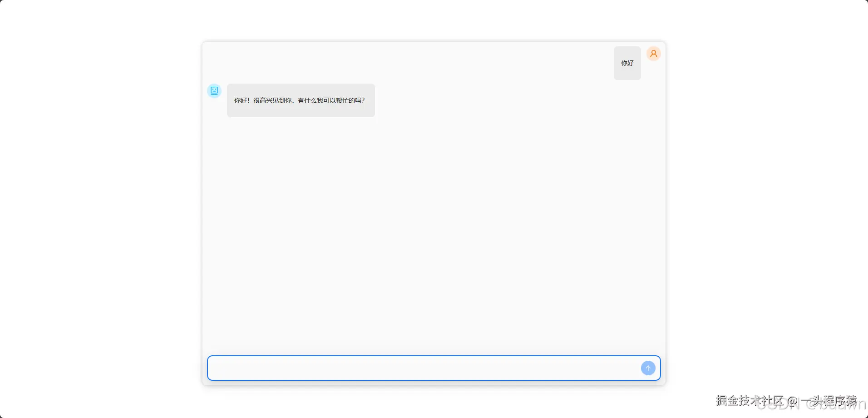
Task: Click the reply "你好！很高兴见到你。有什么我可以帮忙的吗？"
Action: (301, 100)
